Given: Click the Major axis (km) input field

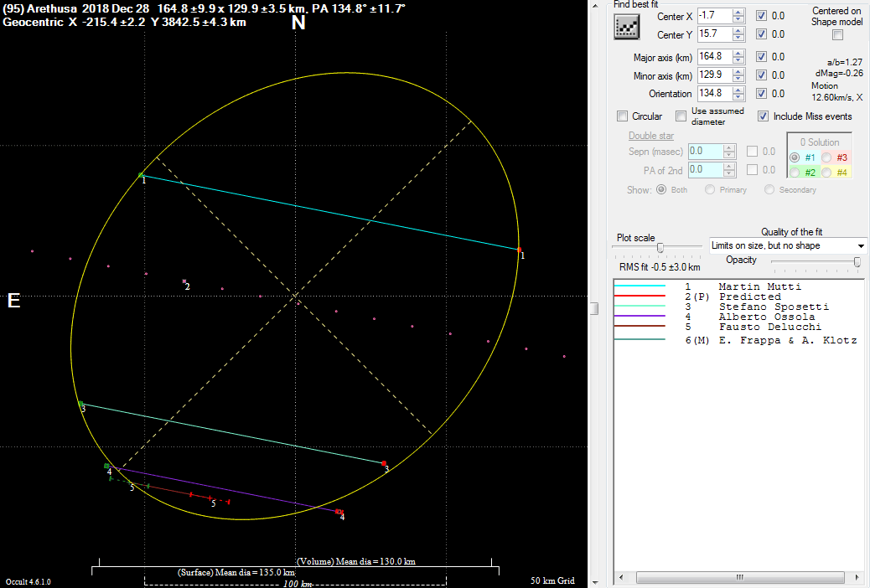Looking at the screenshot, I should (715, 57).
